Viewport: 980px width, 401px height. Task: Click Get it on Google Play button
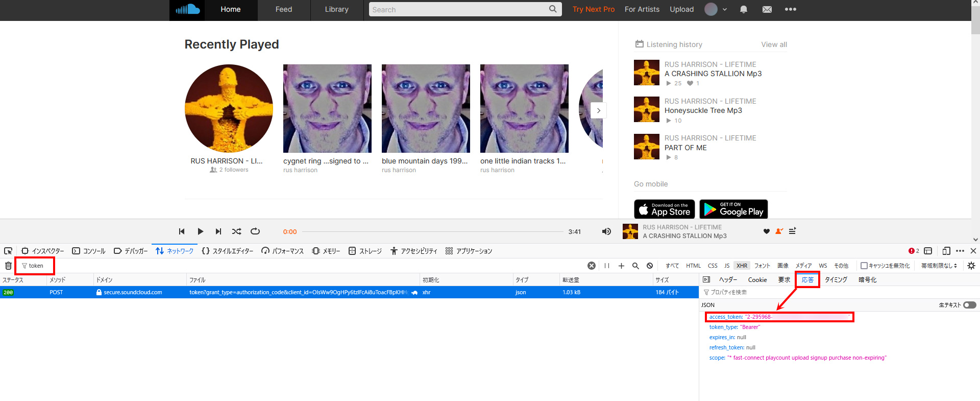pyautogui.click(x=733, y=209)
